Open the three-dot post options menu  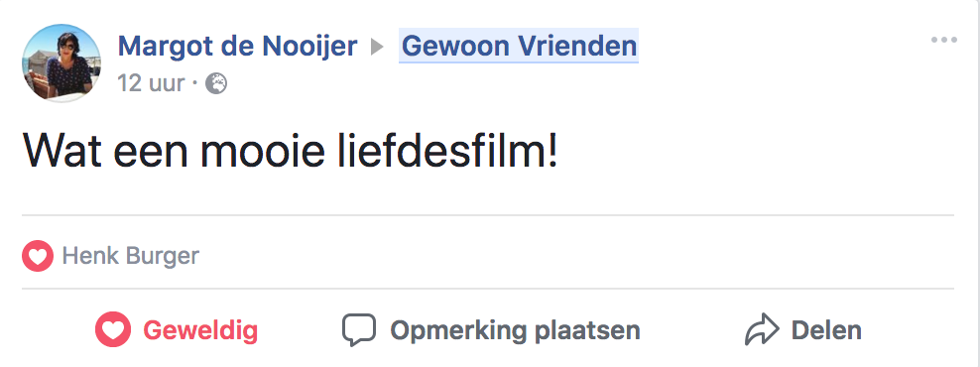click(x=943, y=41)
